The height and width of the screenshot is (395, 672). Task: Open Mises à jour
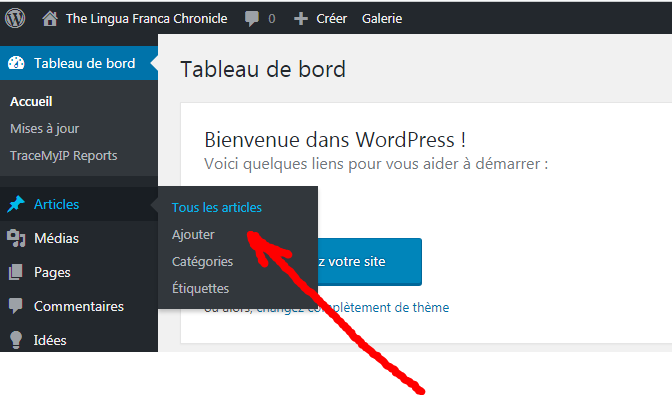(45, 129)
